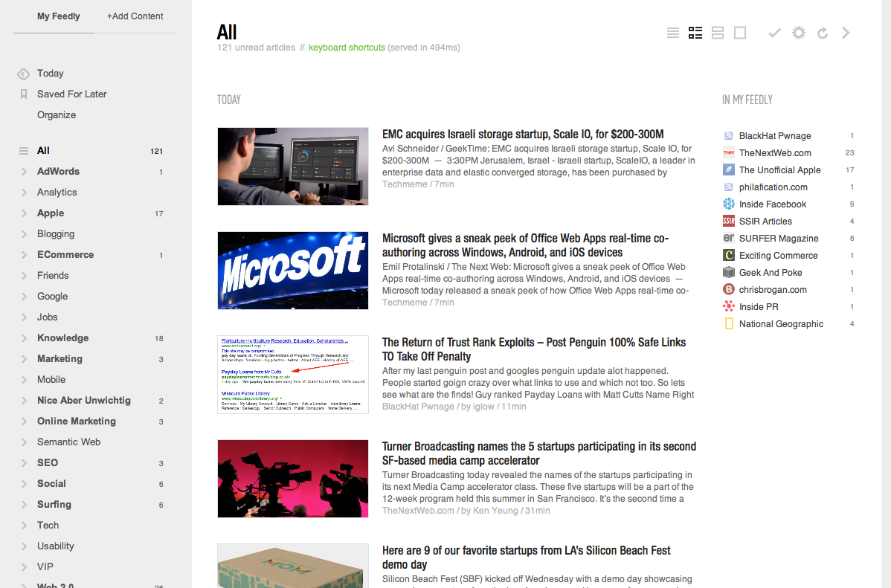Image resolution: width=891 pixels, height=588 pixels.
Task: Select All category in sidebar
Action: coord(43,151)
